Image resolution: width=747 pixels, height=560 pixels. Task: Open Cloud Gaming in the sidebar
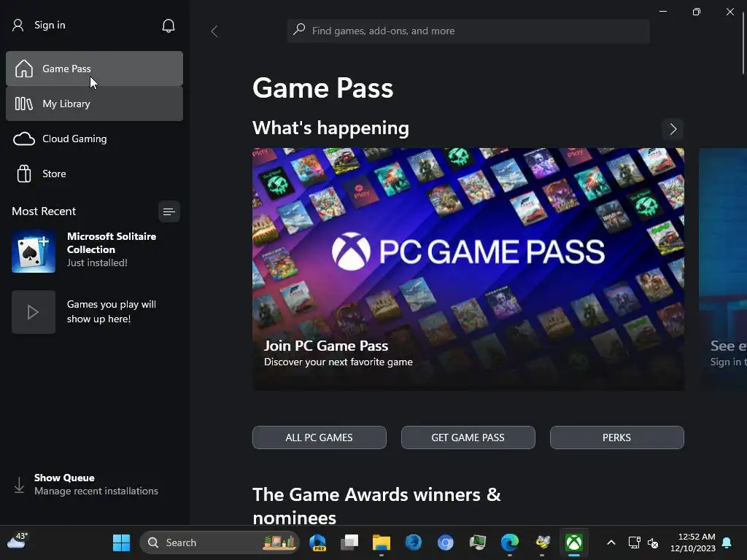pos(94,139)
